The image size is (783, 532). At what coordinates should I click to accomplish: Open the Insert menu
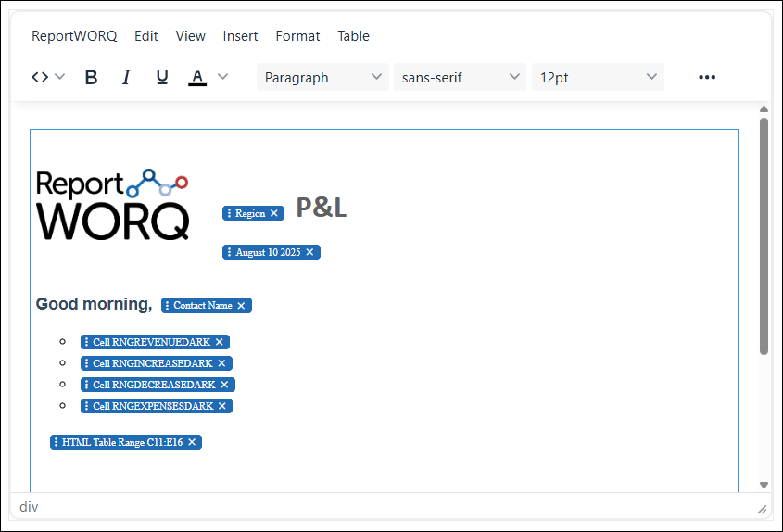[240, 36]
